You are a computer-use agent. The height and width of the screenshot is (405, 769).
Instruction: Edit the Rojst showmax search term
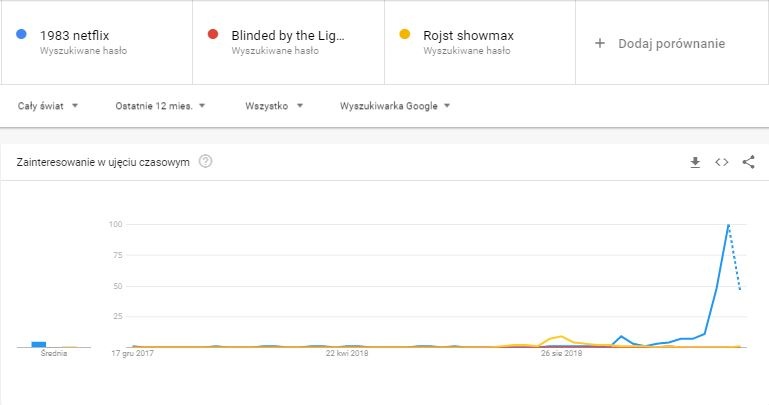[468, 35]
